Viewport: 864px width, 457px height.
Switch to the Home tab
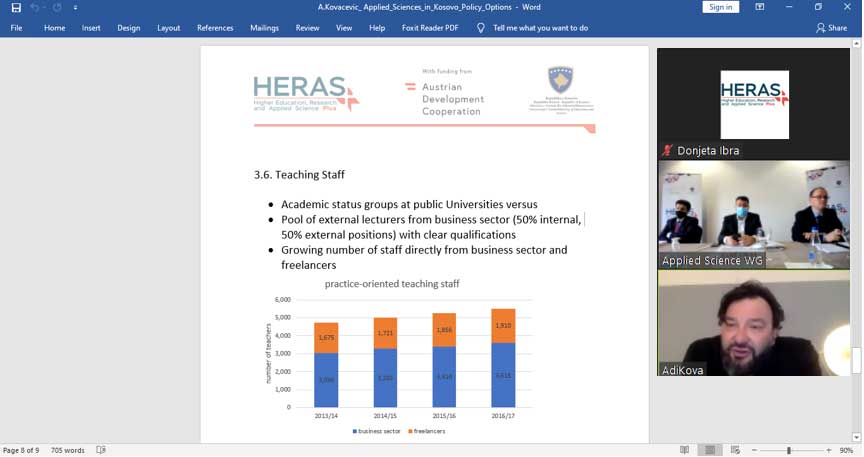[55, 28]
